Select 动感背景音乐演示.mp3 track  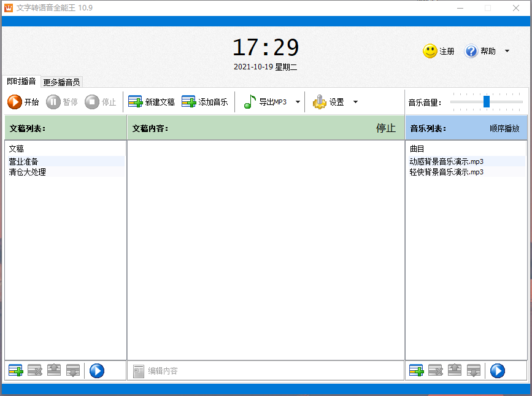(x=446, y=161)
